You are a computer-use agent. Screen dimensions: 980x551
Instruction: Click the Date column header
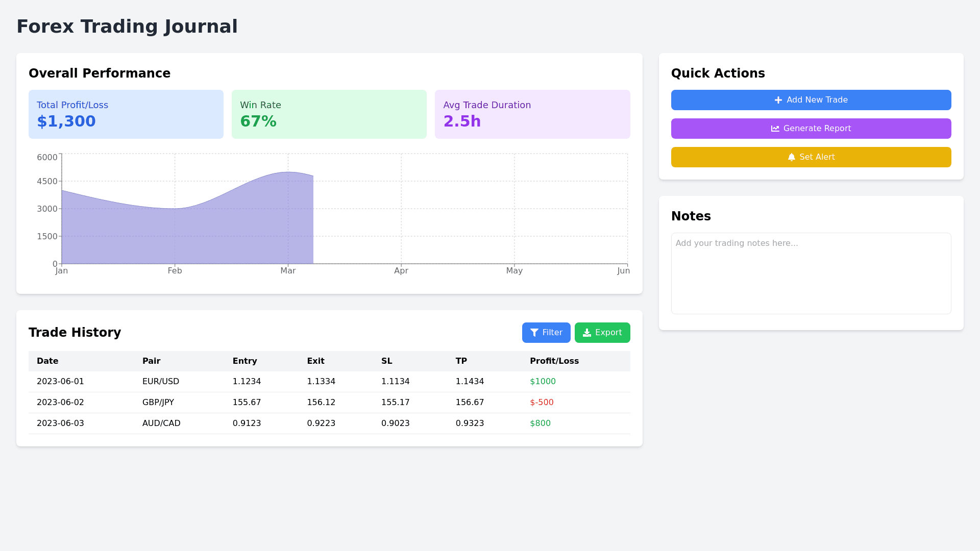click(x=47, y=361)
